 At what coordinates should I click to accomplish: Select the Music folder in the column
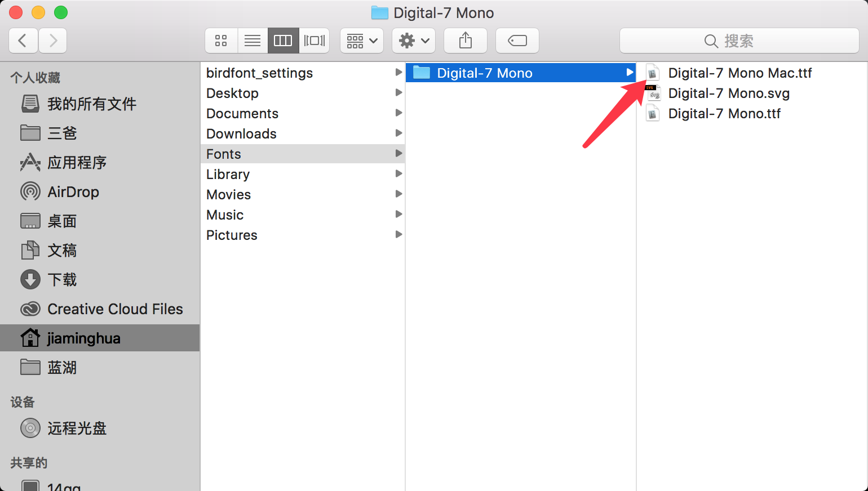pyautogui.click(x=303, y=215)
